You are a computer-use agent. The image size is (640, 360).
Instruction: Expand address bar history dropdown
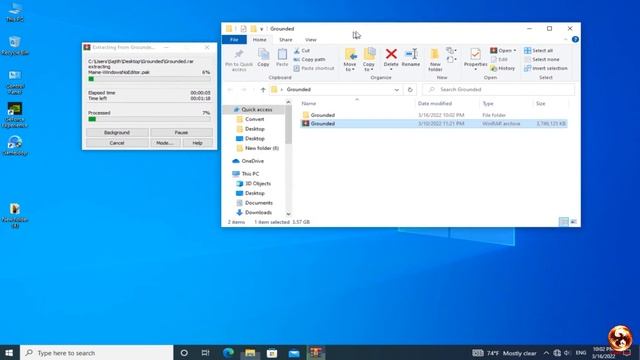(x=396, y=89)
